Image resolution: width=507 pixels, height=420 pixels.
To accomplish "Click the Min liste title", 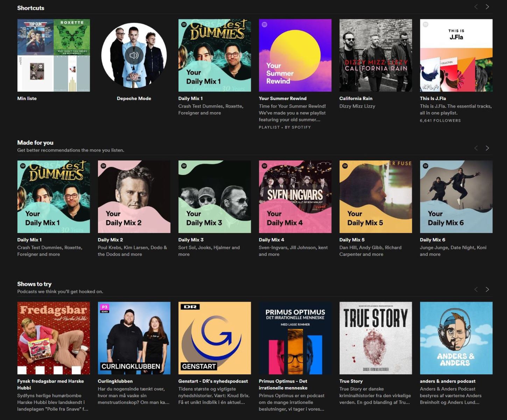I will coord(27,98).
